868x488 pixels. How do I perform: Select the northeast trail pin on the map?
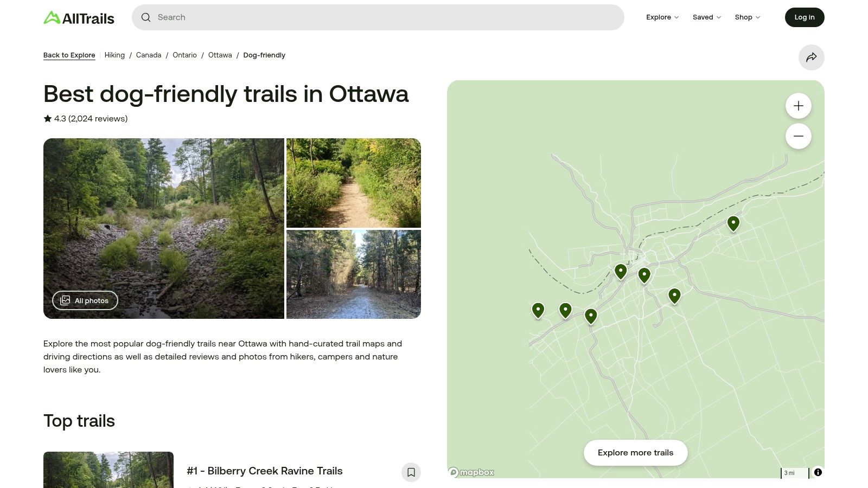coord(732,223)
